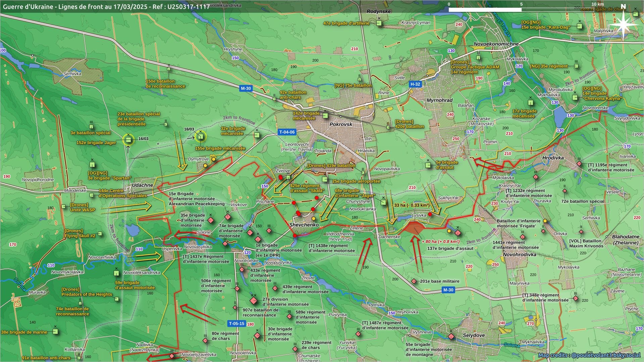Image resolution: width=644 pixels, height=362 pixels.
Task: Click the 5e brigade d'assaut unit icon
Action: (428, 165)
